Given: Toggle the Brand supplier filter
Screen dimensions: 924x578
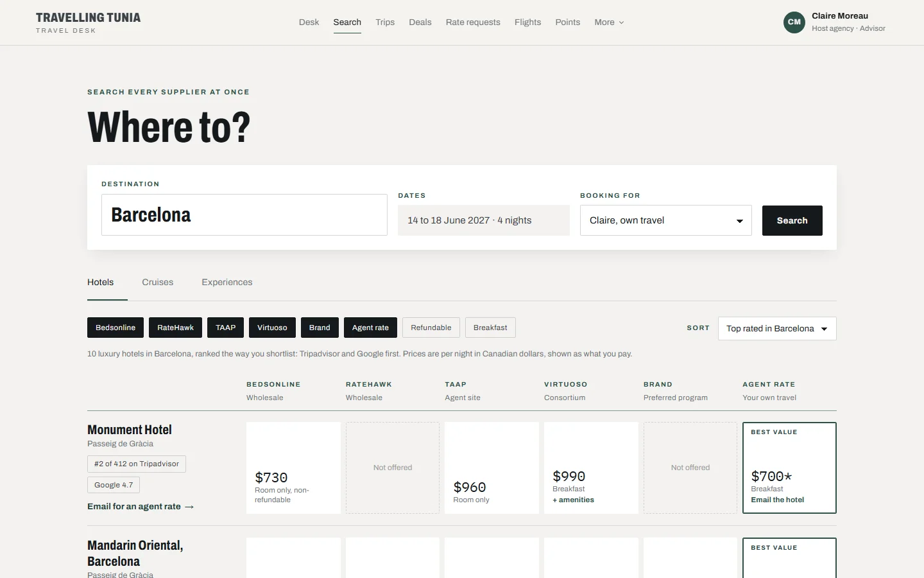Looking at the screenshot, I should click(x=320, y=328).
